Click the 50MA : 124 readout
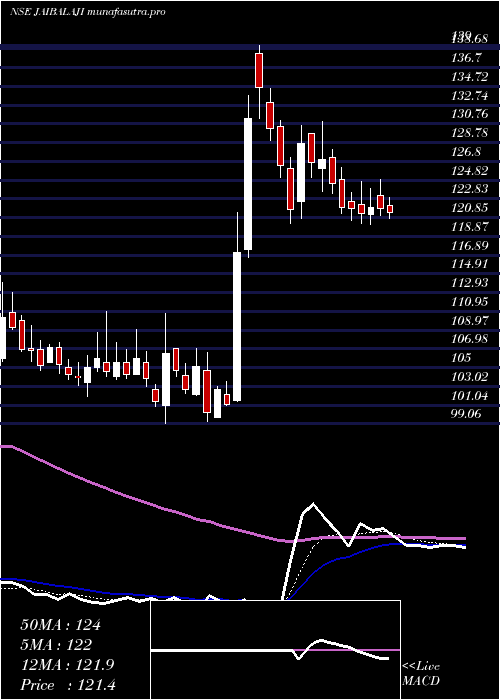This screenshot has height=700, width=500. 60,625
